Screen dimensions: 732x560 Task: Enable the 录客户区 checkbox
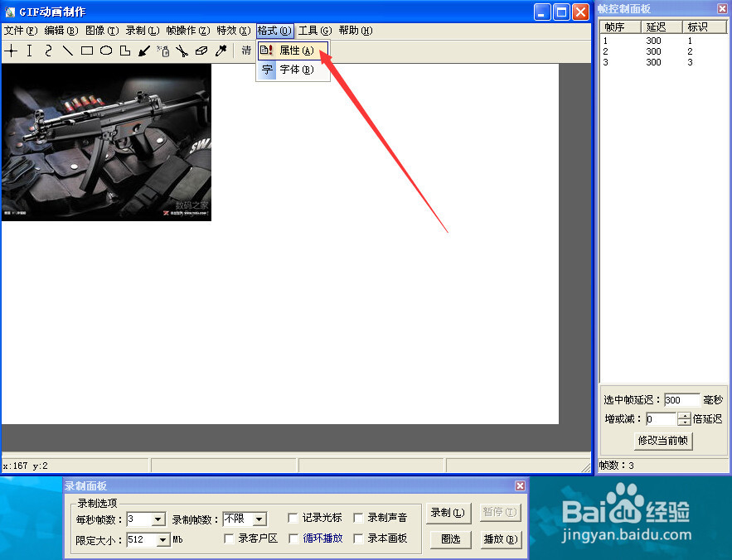click(229, 538)
